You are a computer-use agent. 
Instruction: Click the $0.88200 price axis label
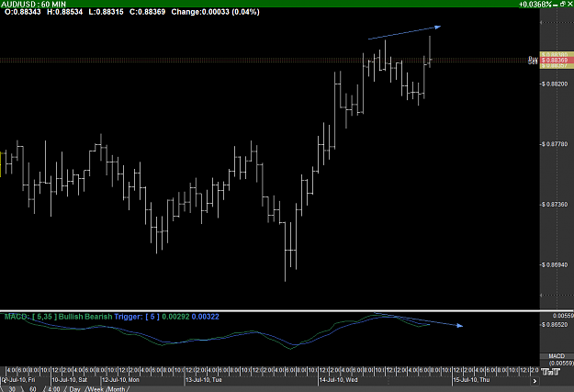click(x=554, y=84)
